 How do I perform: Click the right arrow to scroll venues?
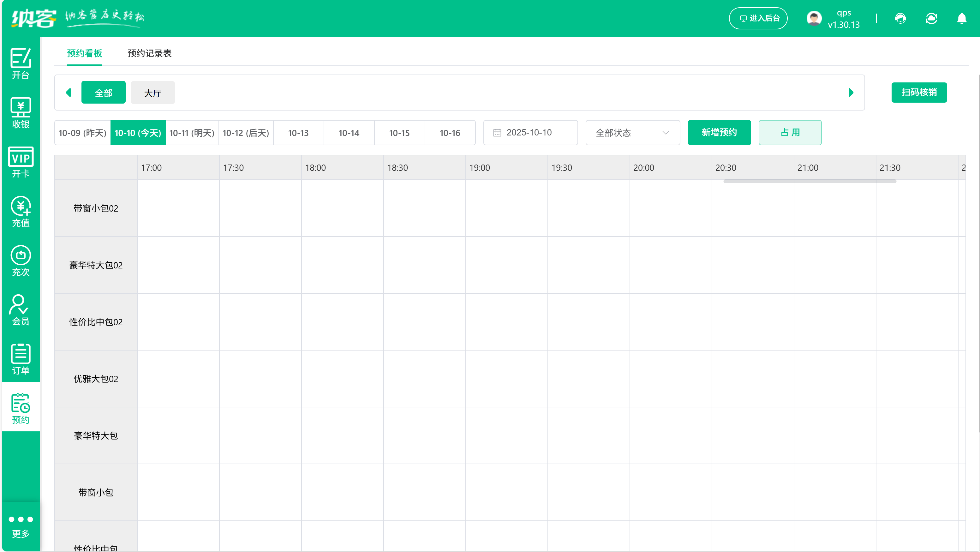point(851,92)
